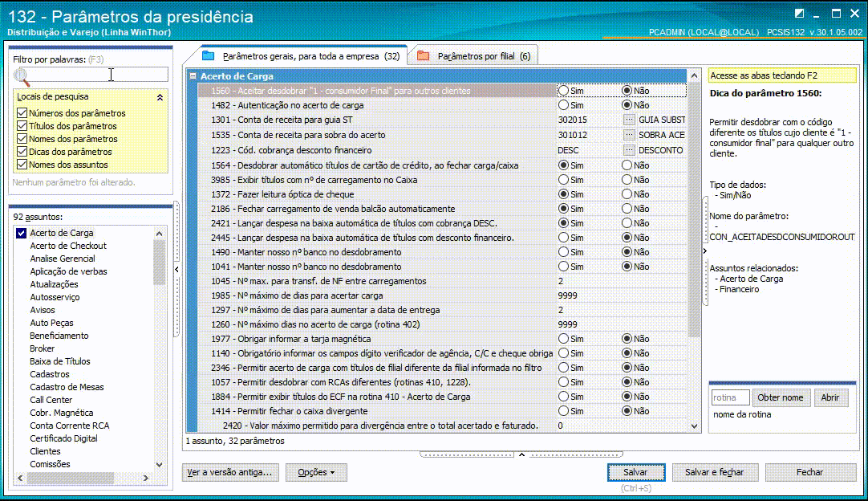The image size is (868, 501).
Task: Collapse the left panel using splitter arrow
Action: click(x=176, y=269)
